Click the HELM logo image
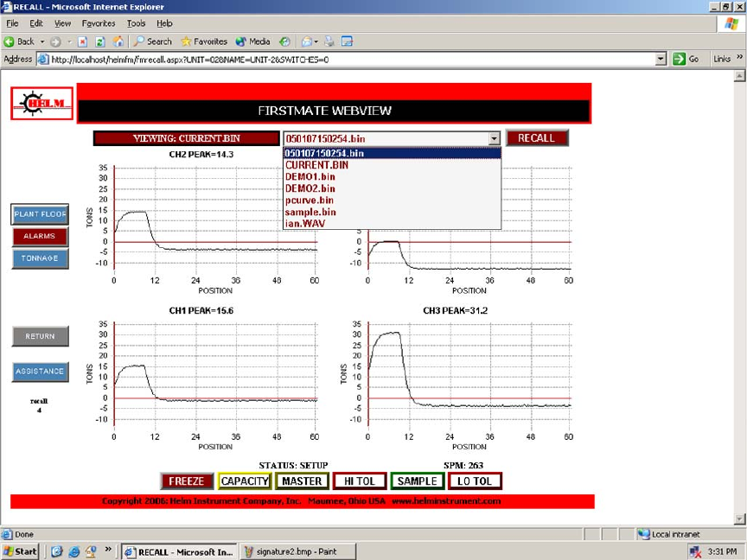 (x=41, y=104)
